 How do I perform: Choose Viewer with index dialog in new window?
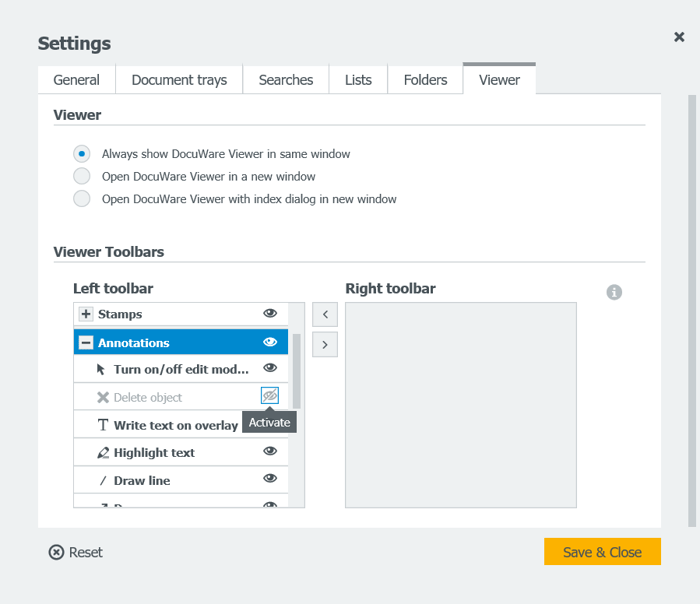82,199
